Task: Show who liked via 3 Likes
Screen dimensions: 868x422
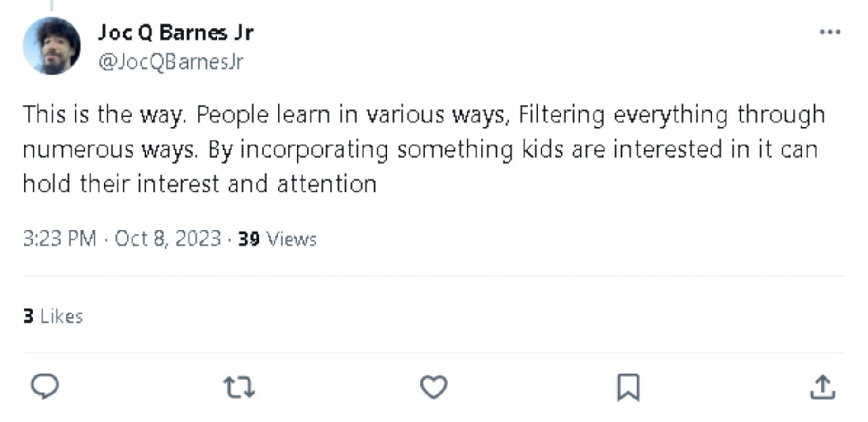Action: click(53, 316)
